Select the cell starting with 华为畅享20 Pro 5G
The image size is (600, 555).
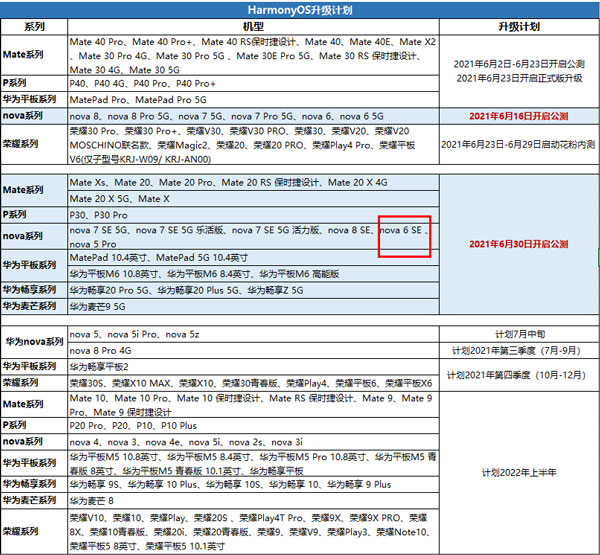[x=253, y=290]
